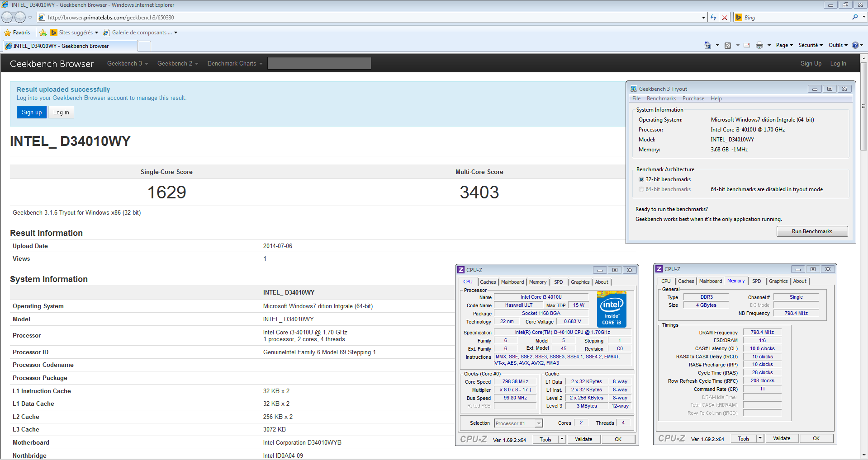
Task: Click the Geekbench Browser title link
Action: click(52, 64)
